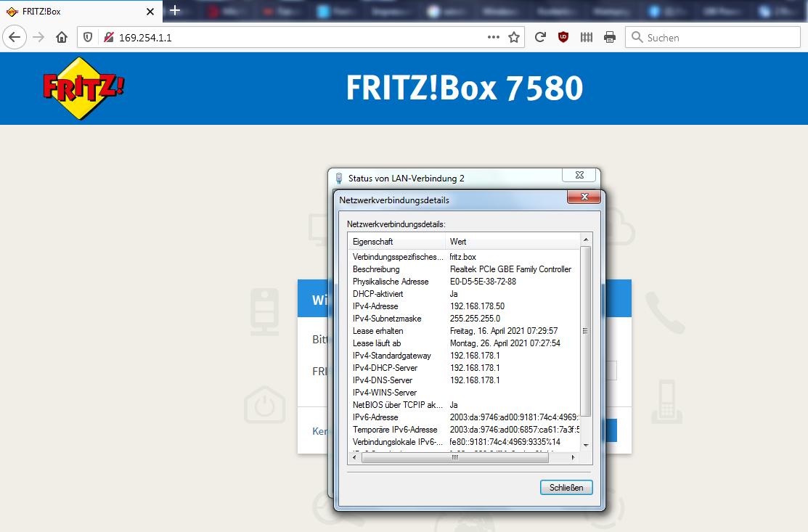Select the Lease erhalten row
Screen dimensions: 808x532
[x=464, y=331]
